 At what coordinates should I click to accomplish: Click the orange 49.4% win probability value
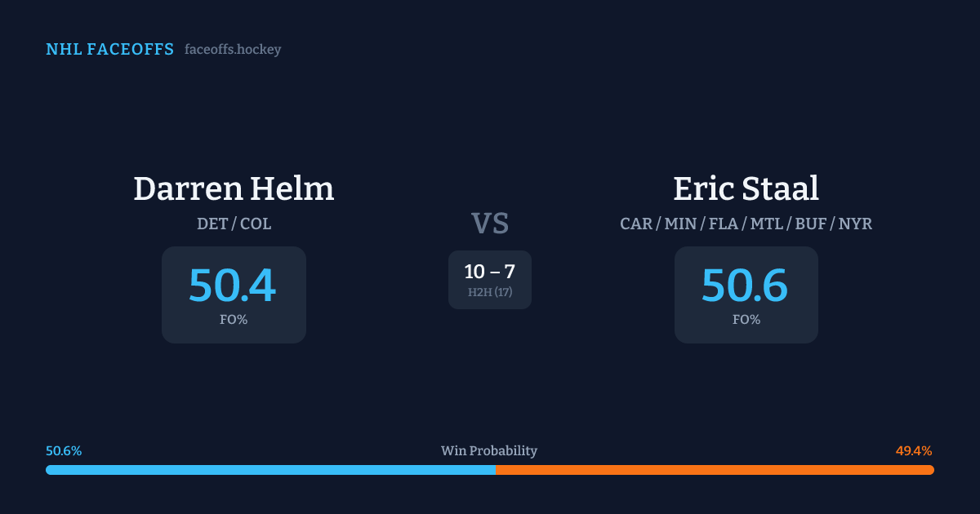(x=914, y=451)
